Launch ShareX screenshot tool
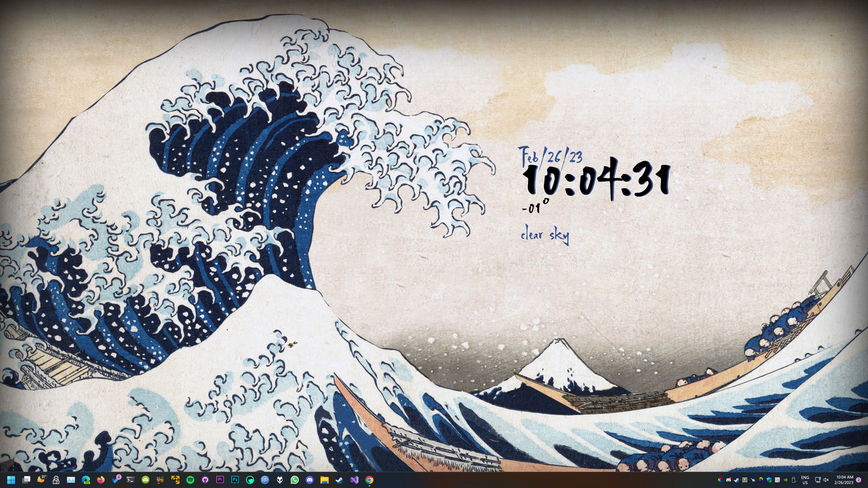 click(x=176, y=480)
